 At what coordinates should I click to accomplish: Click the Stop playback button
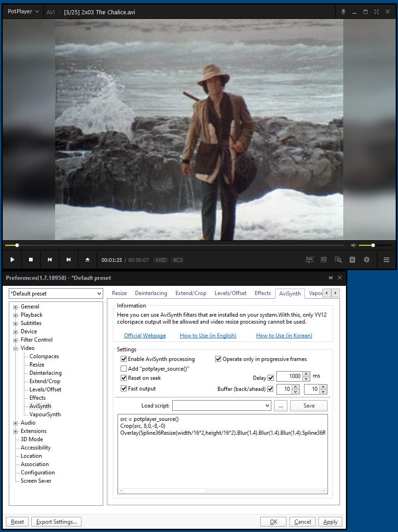point(31,260)
